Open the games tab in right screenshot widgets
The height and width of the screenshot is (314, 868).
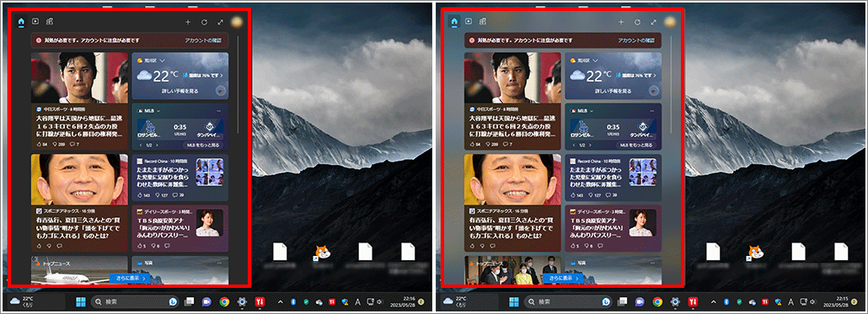483,22
